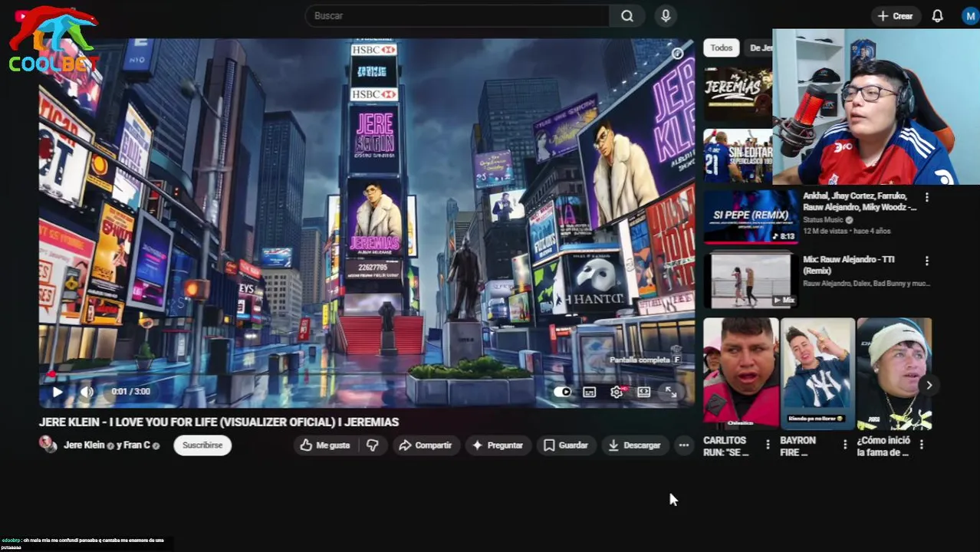
Task: Select the Todos filter chip
Action: 721,48
